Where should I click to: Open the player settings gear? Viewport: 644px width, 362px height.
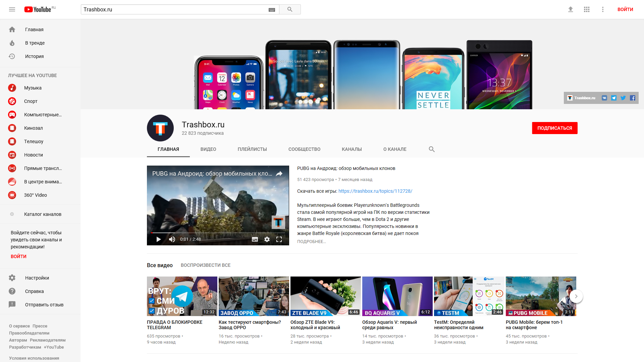[267, 239]
